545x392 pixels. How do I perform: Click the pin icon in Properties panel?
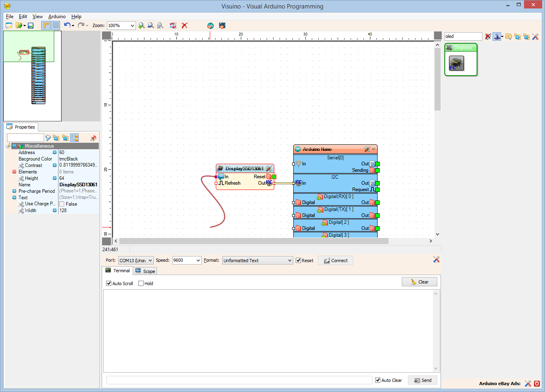pos(93,138)
